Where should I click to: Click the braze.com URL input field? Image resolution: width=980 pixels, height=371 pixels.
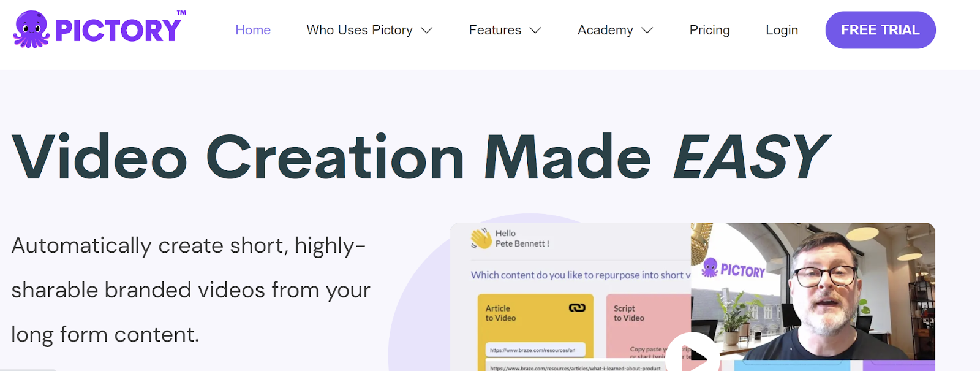tap(535, 350)
